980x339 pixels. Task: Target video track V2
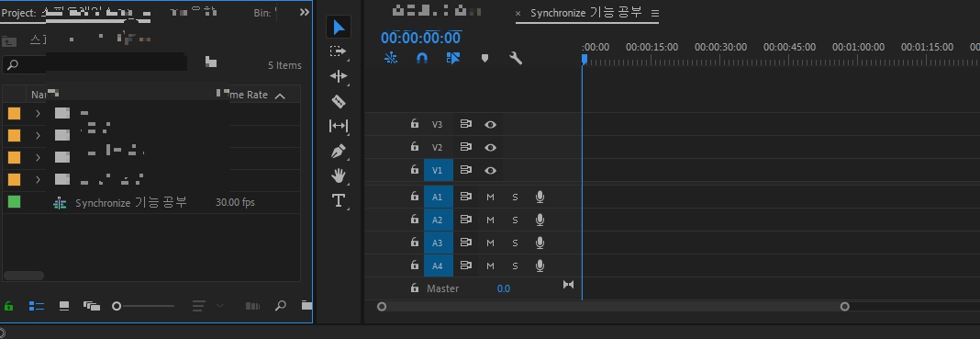438,148
